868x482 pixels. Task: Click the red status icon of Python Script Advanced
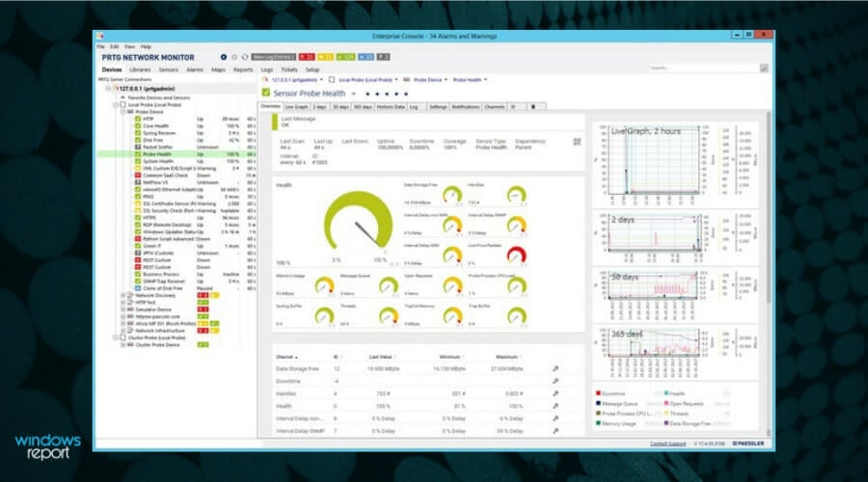[138, 239]
